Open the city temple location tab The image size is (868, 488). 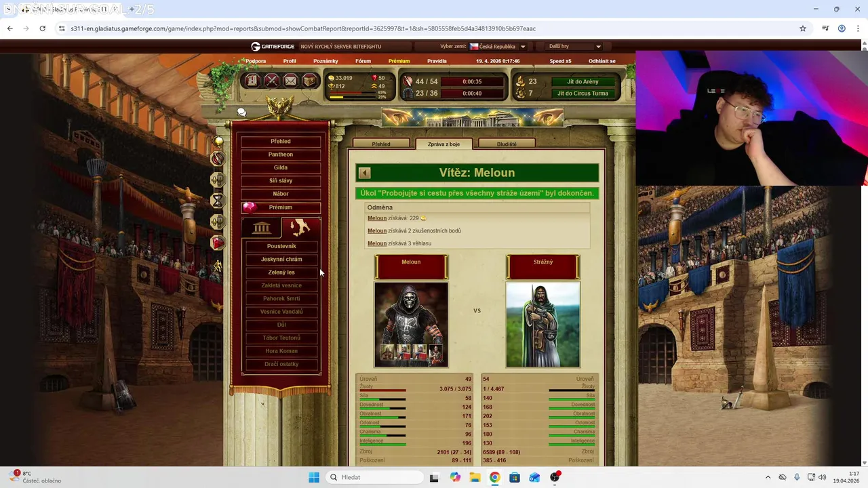(261, 228)
